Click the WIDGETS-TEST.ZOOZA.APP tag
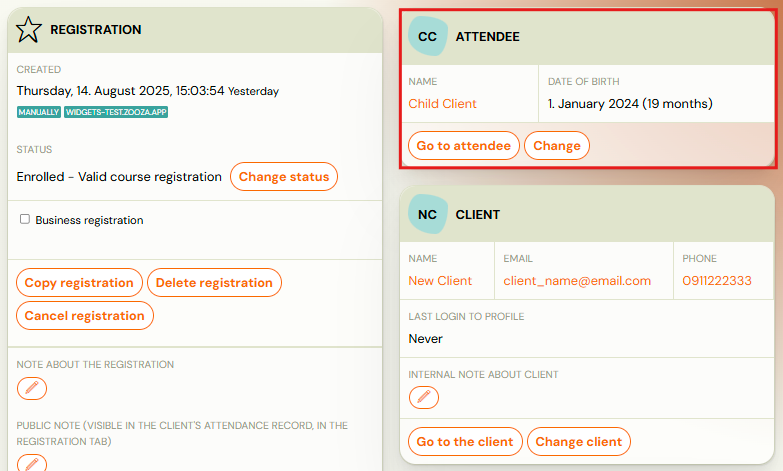Viewport: 783px width, 471px height. 116,112
